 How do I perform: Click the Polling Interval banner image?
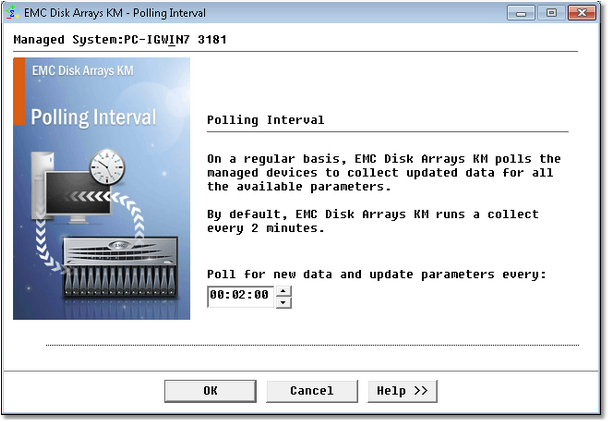(102, 189)
